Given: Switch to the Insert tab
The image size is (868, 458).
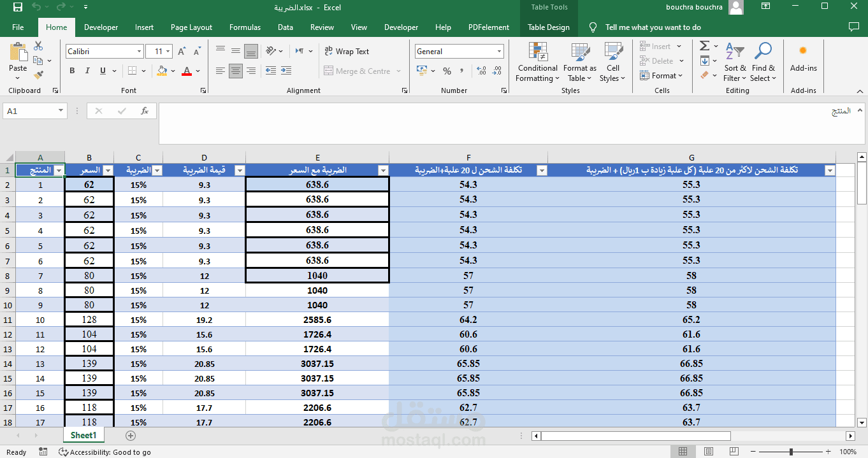Looking at the screenshot, I should click(144, 27).
